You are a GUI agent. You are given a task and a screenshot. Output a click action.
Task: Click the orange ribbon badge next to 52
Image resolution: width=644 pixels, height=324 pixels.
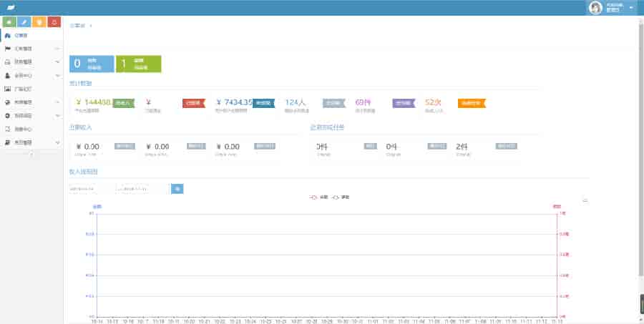(472, 103)
